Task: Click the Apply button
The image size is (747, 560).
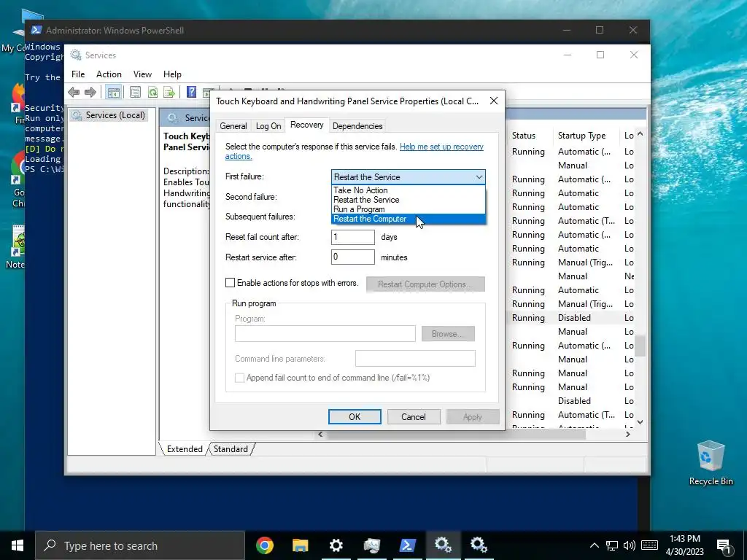Action: tap(473, 416)
